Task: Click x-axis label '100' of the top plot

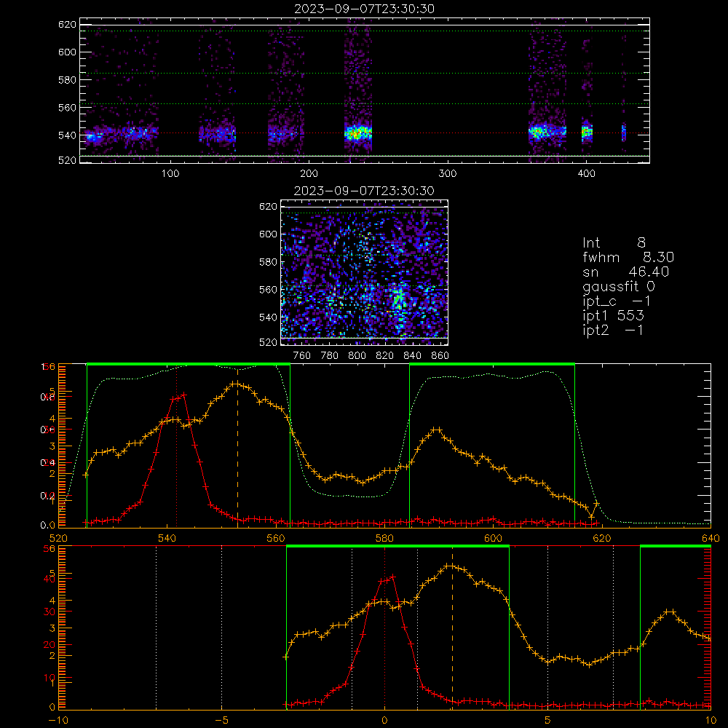Action: coord(170,174)
